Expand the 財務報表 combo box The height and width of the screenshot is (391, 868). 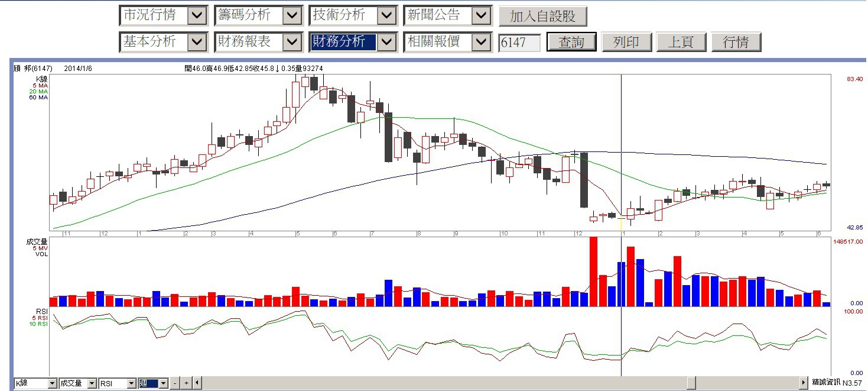[292, 42]
